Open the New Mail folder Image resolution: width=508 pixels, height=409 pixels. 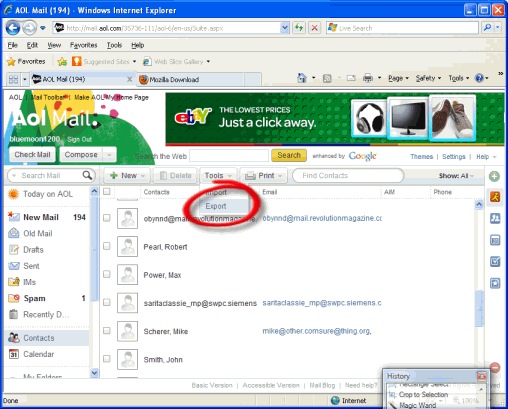47,217
